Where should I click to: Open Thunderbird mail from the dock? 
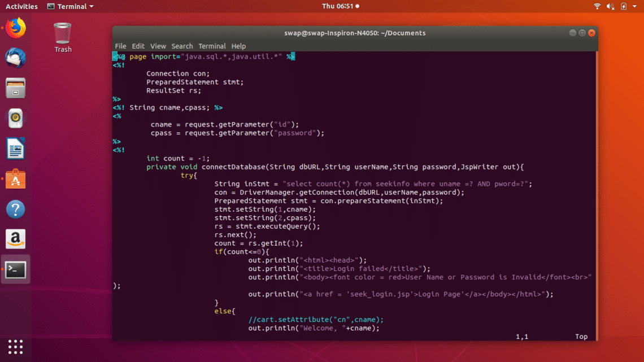[x=15, y=57]
